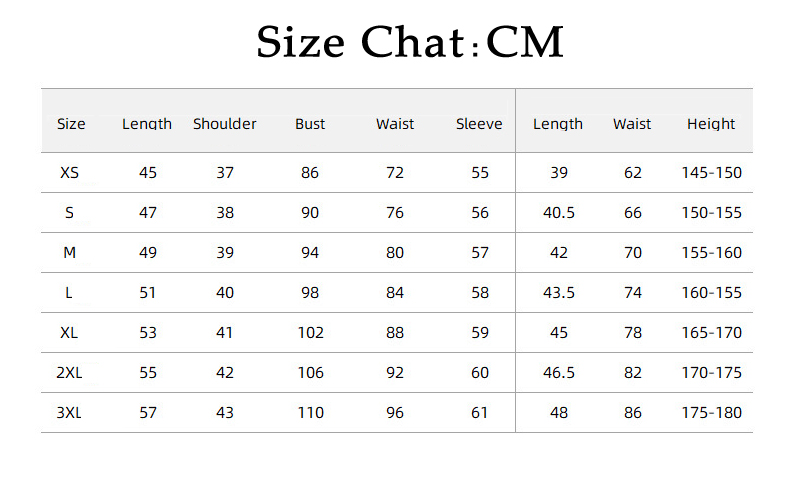Click the Size Chat:CM title

coord(410,43)
